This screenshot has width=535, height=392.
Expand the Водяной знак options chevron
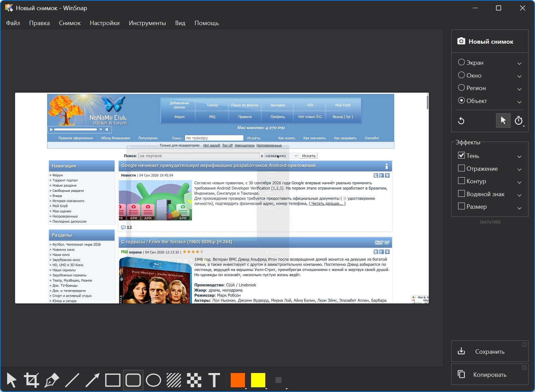pyautogui.click(x=519, y=195)
